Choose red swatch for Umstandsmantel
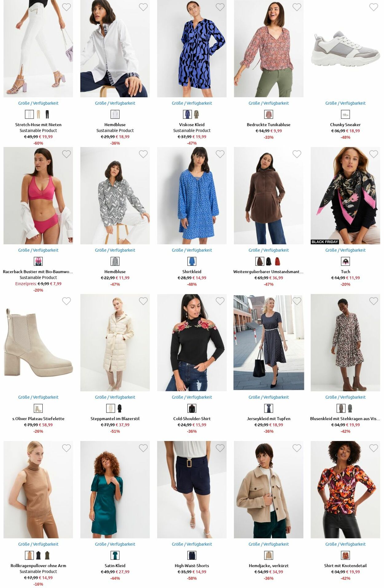384x588 pixels. pos(277,261)
